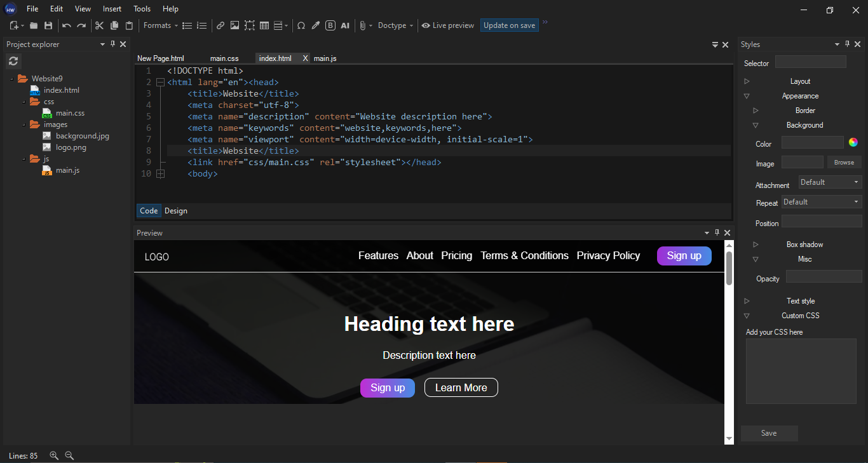The image size is (868, 463).
Task: Pin the Project explorer panel
Action: point(112,44)
